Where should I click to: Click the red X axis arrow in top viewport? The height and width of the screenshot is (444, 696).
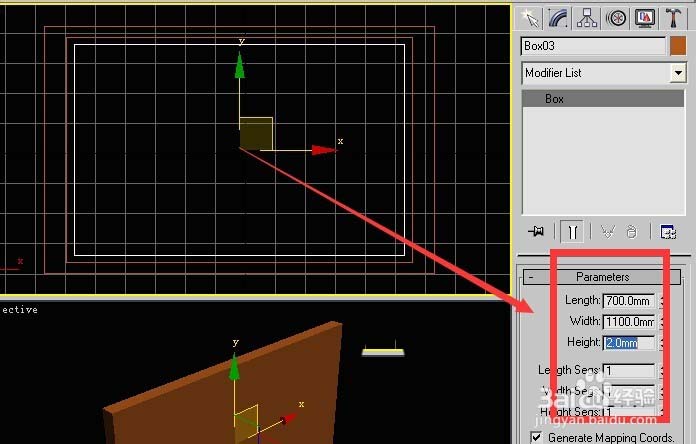coord(324,150)
